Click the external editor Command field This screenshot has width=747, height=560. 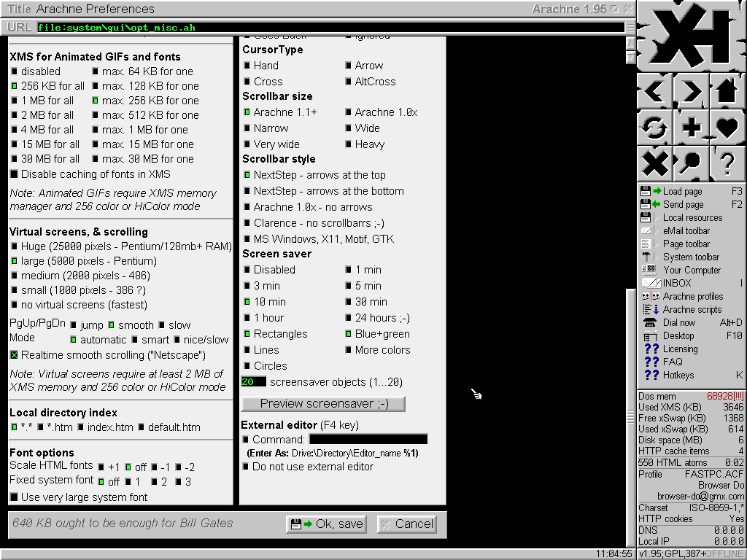coord(368,439)
